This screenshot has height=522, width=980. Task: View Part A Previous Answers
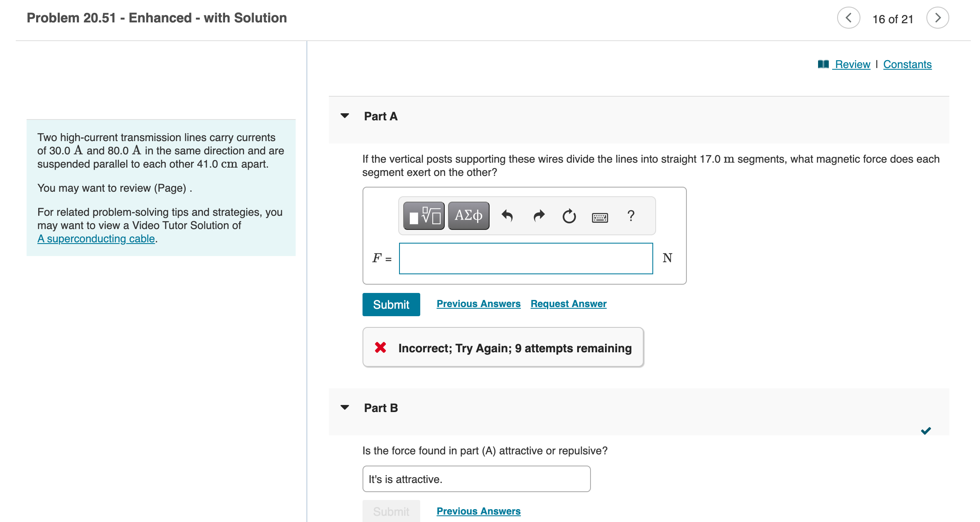point(478,304)
